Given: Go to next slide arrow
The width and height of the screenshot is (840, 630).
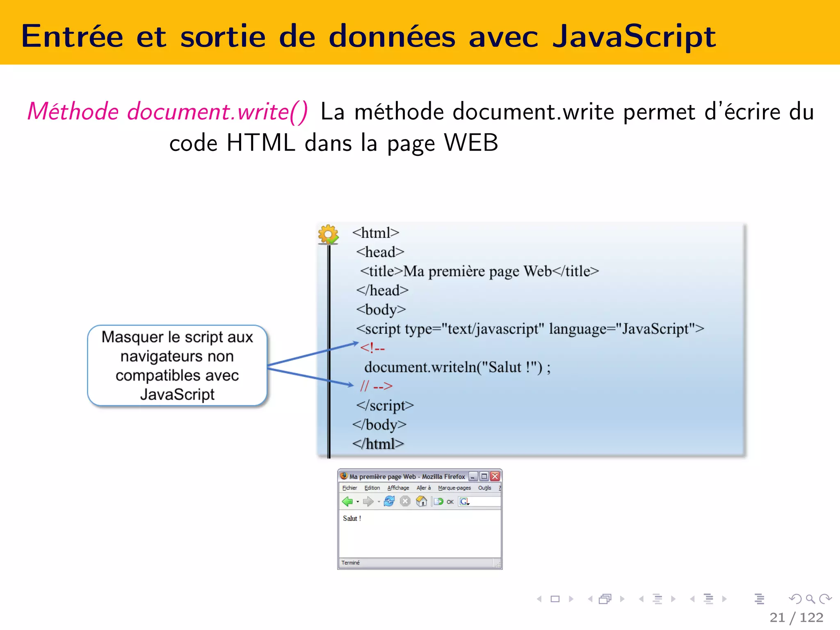Looking at the screenshot, I should [571, 599].
